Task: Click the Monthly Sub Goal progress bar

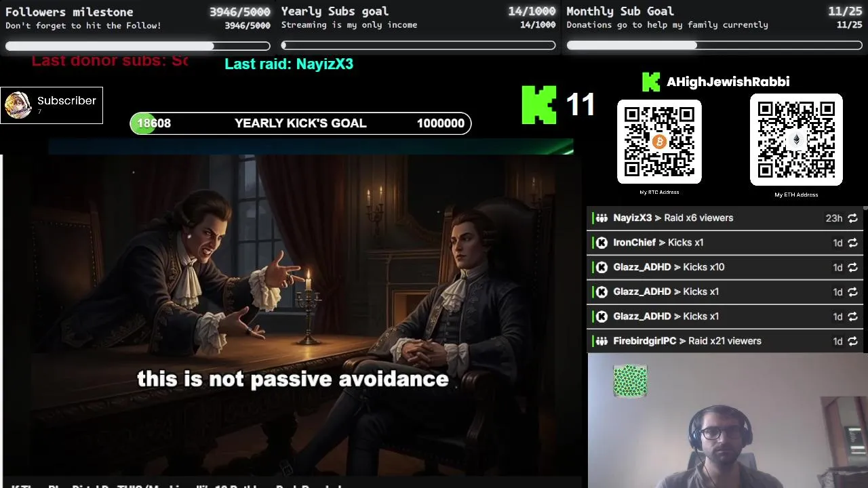Action: pos(715,45)
